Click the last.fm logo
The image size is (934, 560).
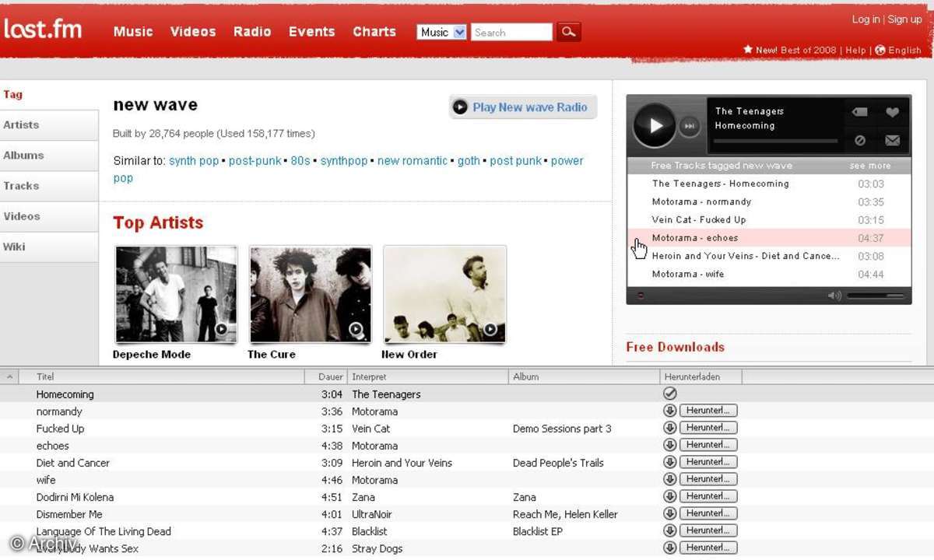click(x=43, y=30)
